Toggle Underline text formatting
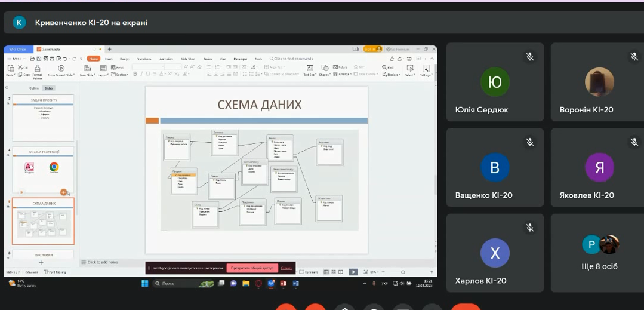Image resolution: width=644 pixels, height=310 pixels. 148,74
